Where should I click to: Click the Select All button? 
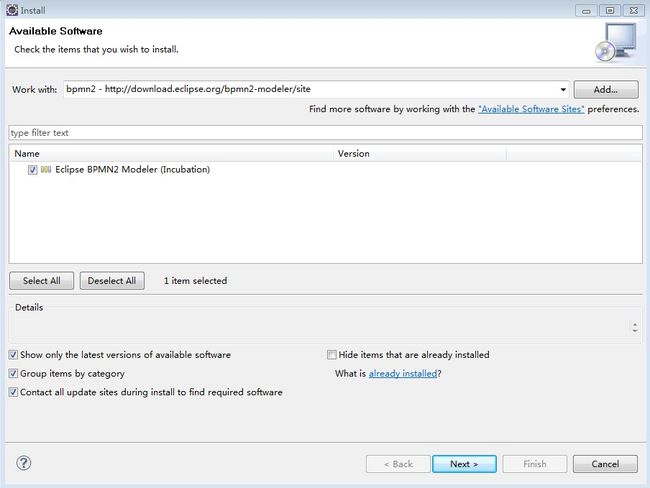coord(41,281)
